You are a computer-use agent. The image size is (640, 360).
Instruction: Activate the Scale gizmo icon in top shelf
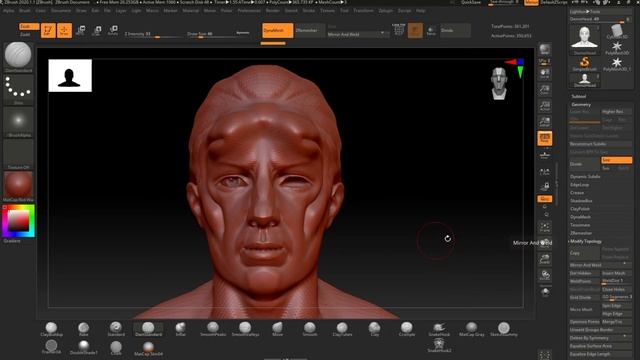[x=97, y=30]
